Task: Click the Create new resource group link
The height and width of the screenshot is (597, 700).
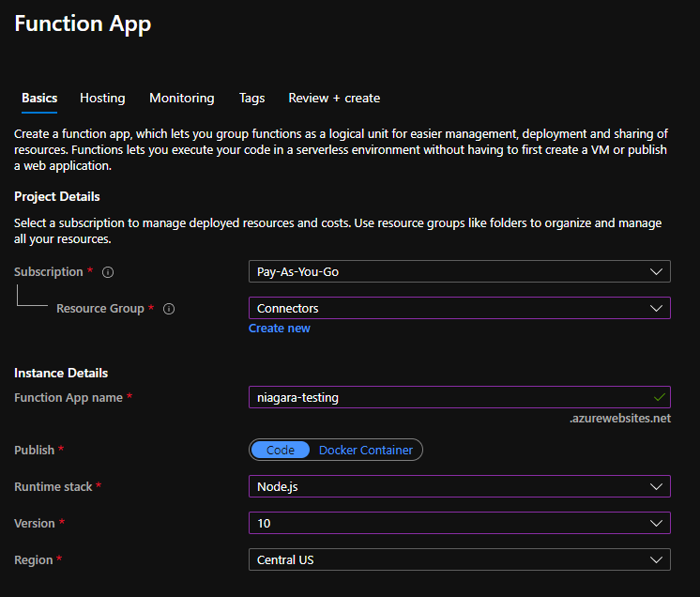Action: (280, 329)
